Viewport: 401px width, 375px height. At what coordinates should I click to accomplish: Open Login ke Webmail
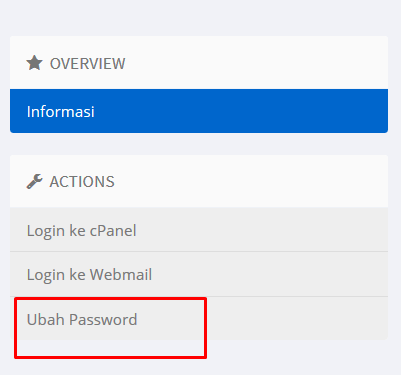point(199,274)
